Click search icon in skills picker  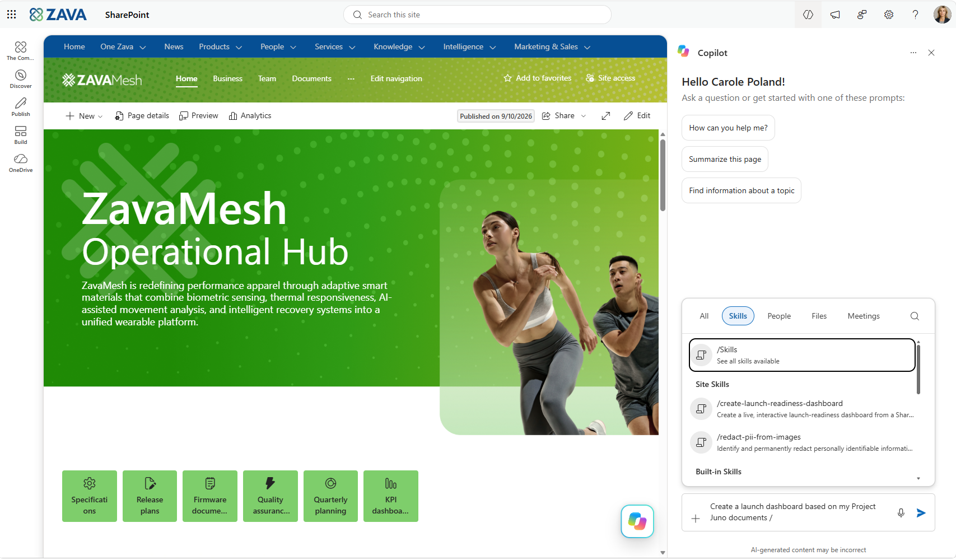click(915, 316)
